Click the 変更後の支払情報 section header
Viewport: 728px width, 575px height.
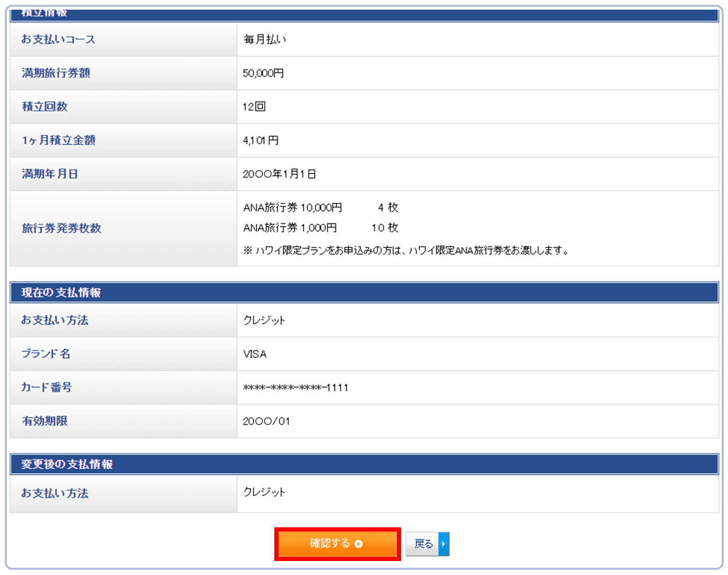[67, 464]
